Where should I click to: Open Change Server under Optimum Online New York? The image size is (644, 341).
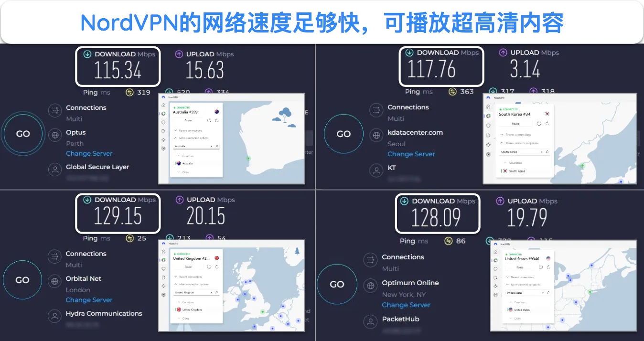406,305
